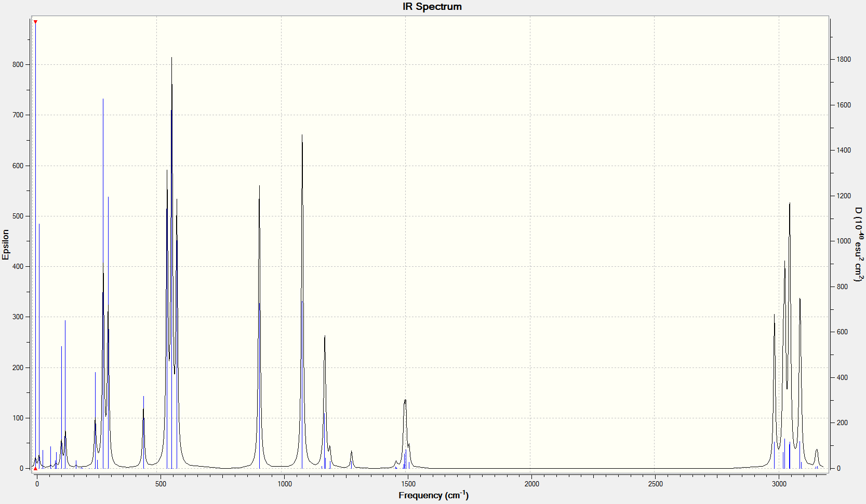Click the Epsilon axis 800 tick label
The image size is (866, 504).
point(18,65)
